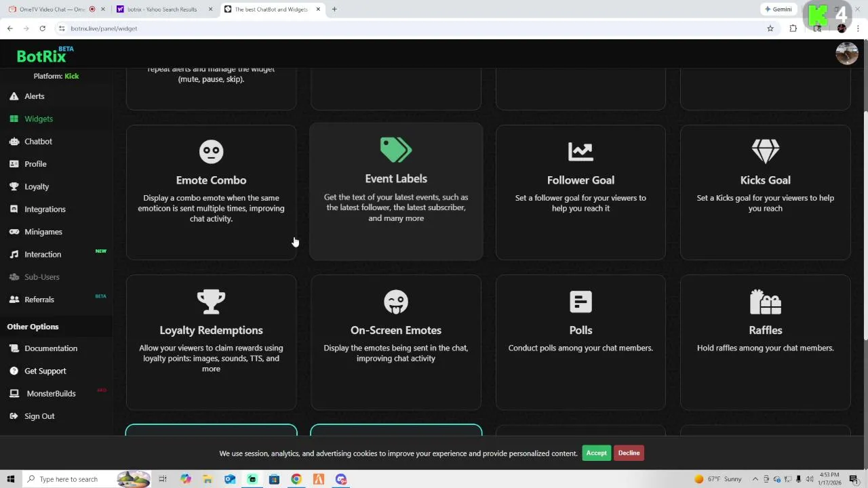Screen dimensions: 868x488
Task: Open the Loyalty Redemptions widget title
Action: coord(211,330)
